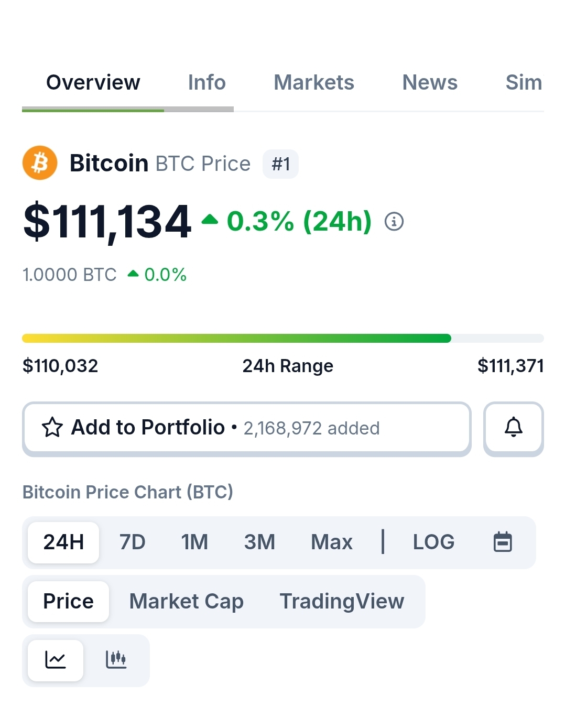The width and height of the screenshot is (565, 728).
Task: Select the 1M timeframe option
Action: 194,542
